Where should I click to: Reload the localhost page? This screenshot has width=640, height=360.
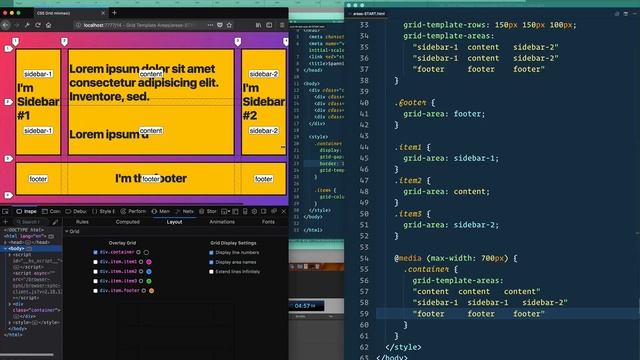coord(38,25)
